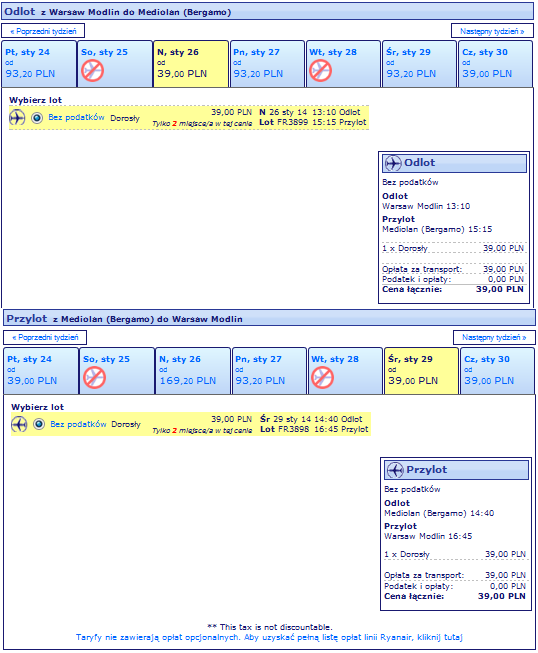This screenshot has height=653, width=538.
Task: Click the plane icon in the Przylot summary header
Action: tap(395, 470)
